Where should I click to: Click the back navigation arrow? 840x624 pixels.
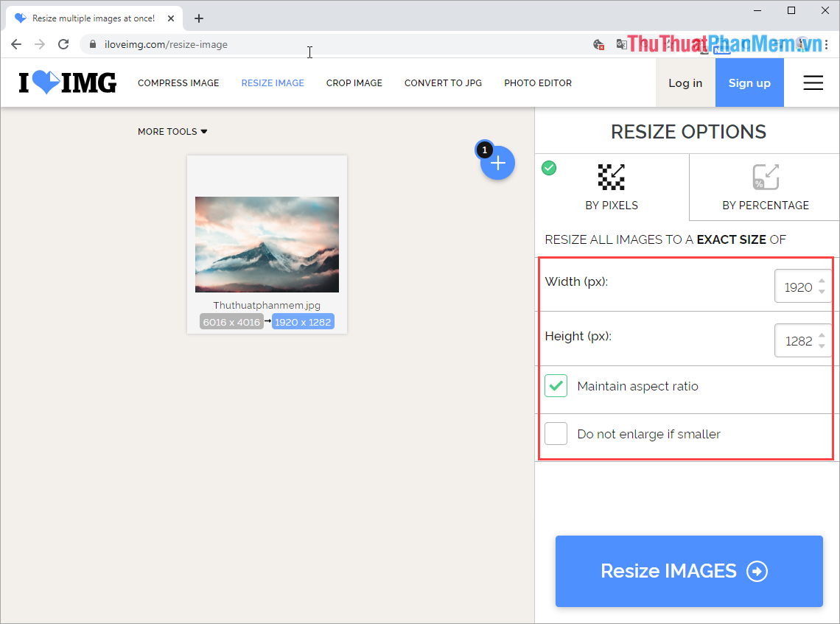click(x=16, y=43)
